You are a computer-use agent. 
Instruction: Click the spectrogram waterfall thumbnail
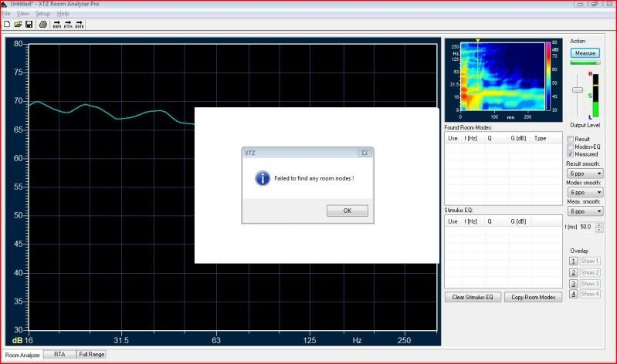(x=505, y=77)
